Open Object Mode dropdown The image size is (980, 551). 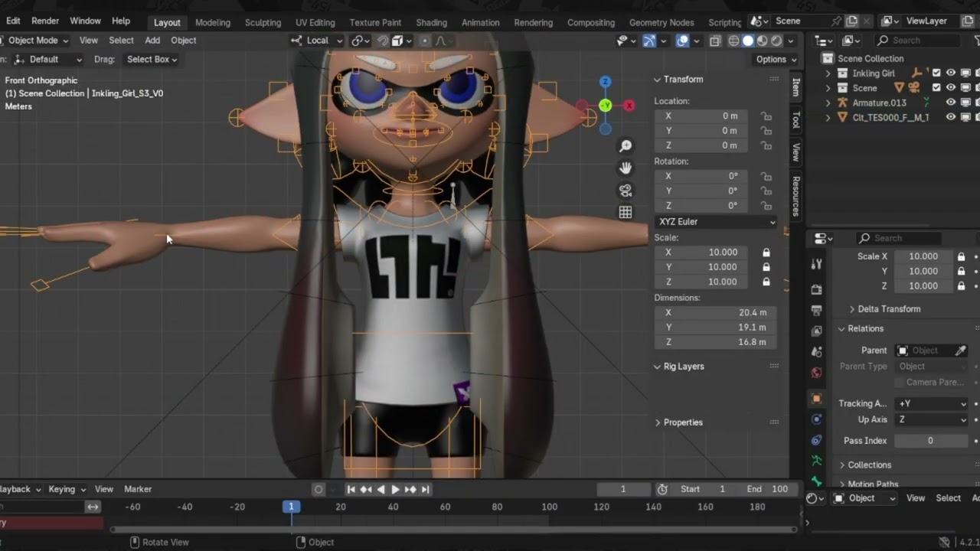35,41
